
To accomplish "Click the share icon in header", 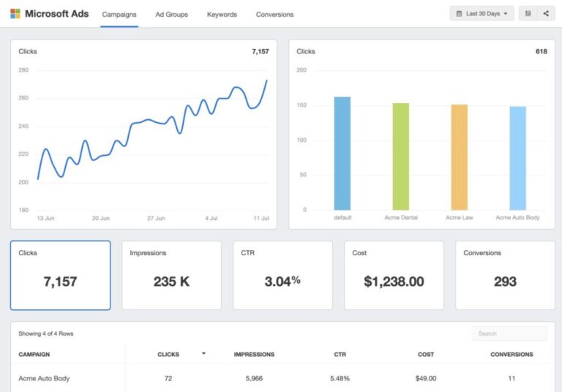I will pos(546,14).
